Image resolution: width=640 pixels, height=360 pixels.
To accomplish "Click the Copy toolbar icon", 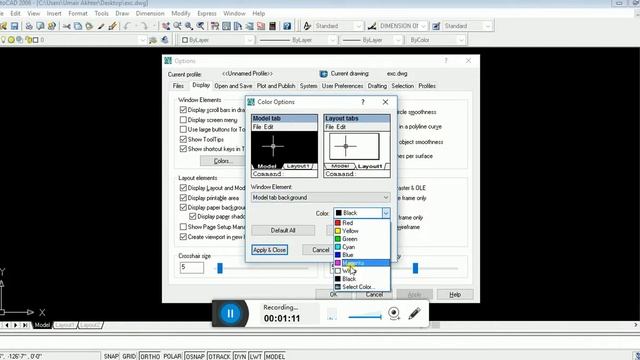I will click(x=78, y=26).
